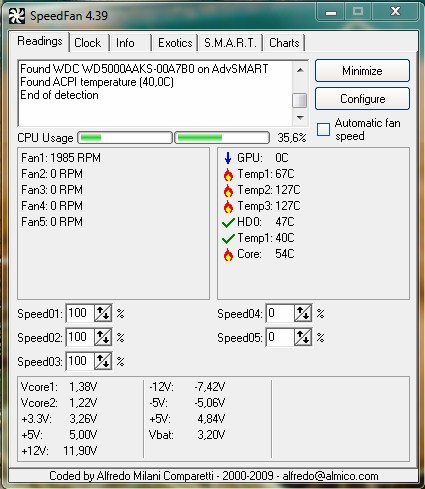425x489 pixels.
Task: Click the log box scroll down arrow
Action: tap(300, 118)
